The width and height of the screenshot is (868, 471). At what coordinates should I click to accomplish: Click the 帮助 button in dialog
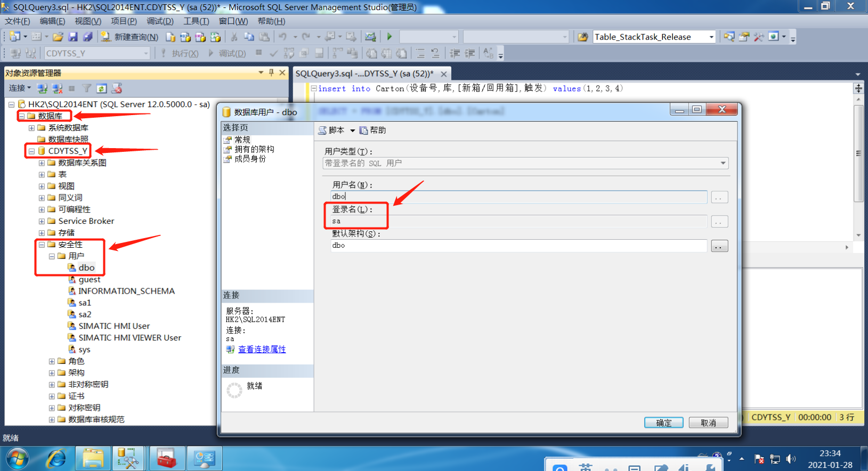(372, 130)
